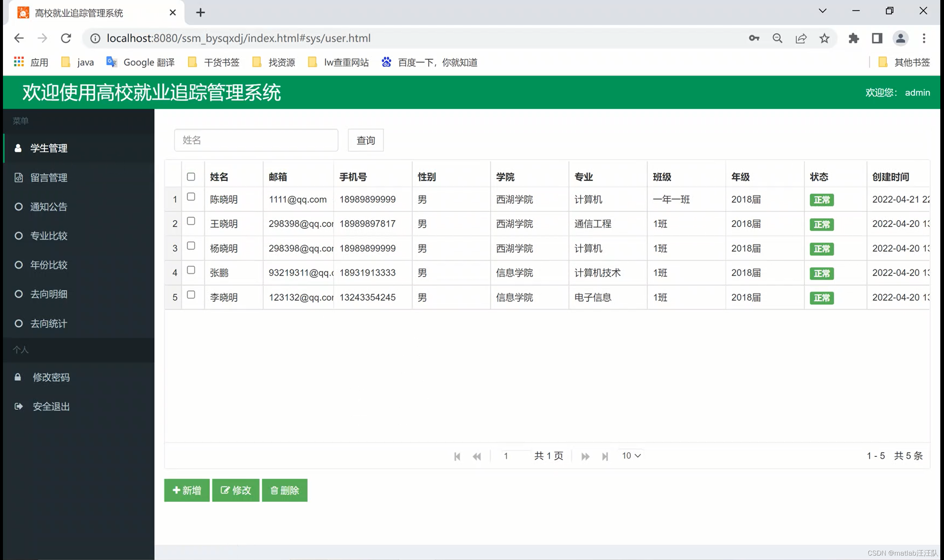
Task: Expand the browser tab search chevron
Action: tap(822, 11)
